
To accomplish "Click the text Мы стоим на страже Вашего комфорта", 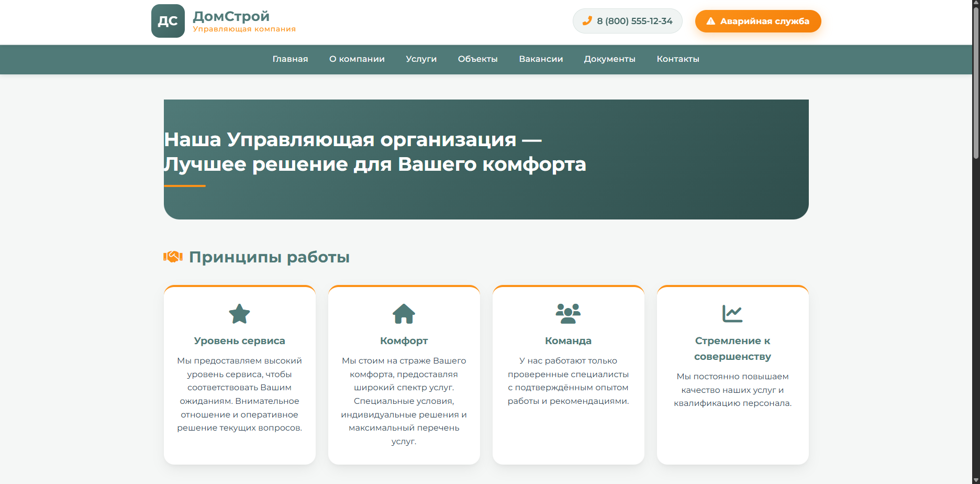I will point(404,401).
